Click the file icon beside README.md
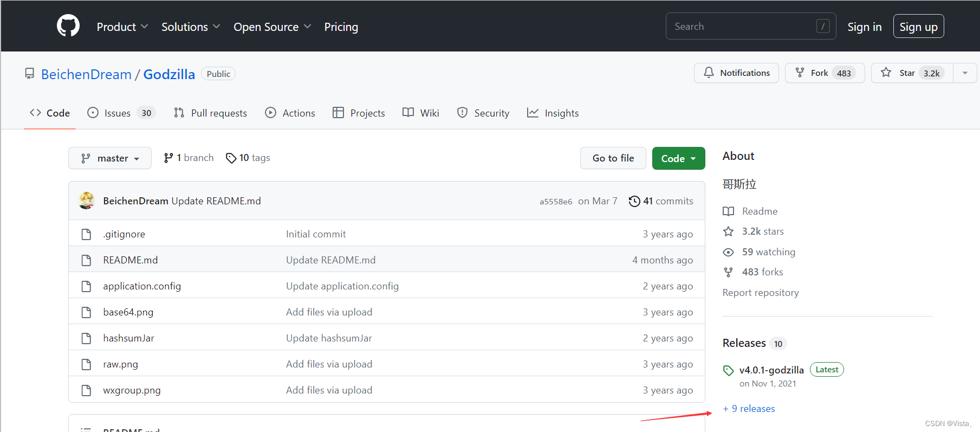The image size is (980, 432). pyautogui.click(x=86, y=260)
